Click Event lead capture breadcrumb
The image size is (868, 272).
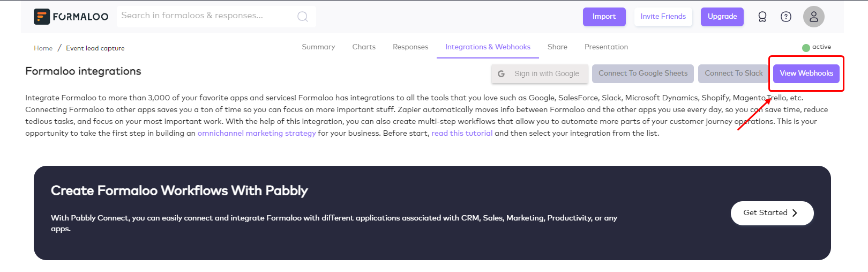click(95, 48)
